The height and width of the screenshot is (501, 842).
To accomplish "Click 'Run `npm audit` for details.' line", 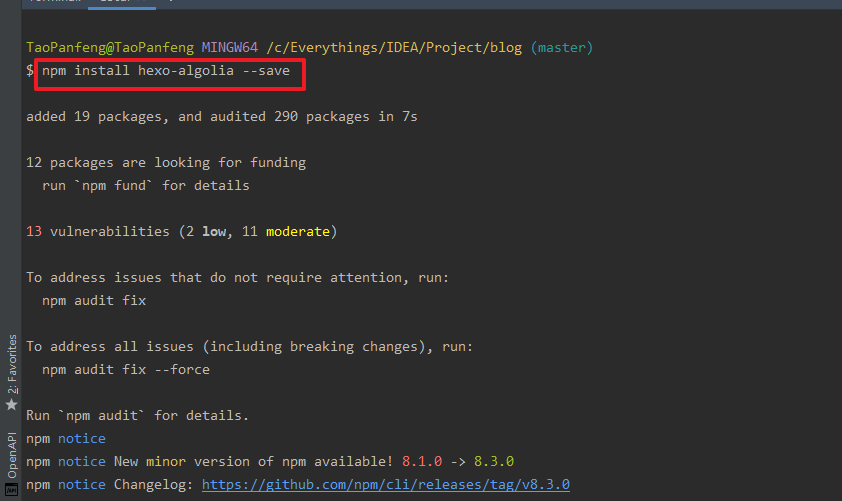I will [x=137, y=416].
